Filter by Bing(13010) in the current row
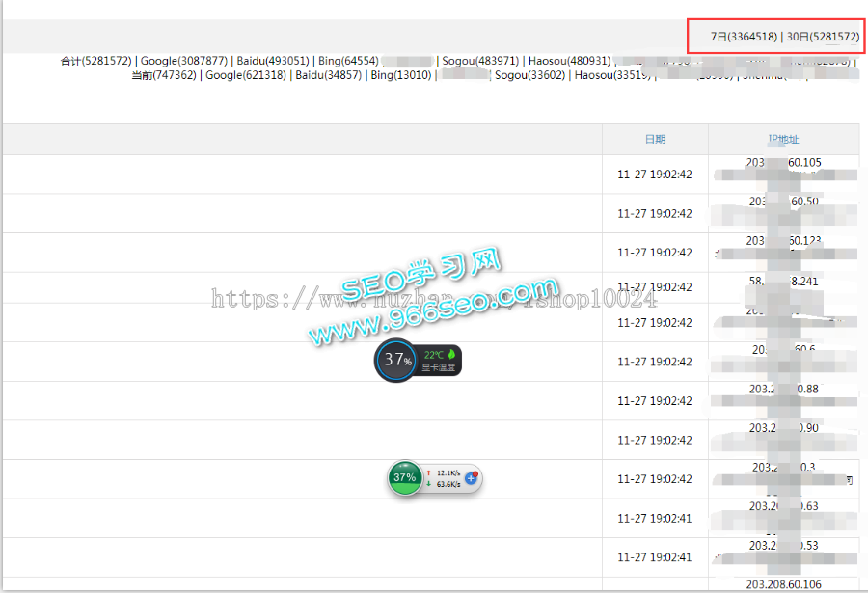The image size is (868, 593). point(401,75)
